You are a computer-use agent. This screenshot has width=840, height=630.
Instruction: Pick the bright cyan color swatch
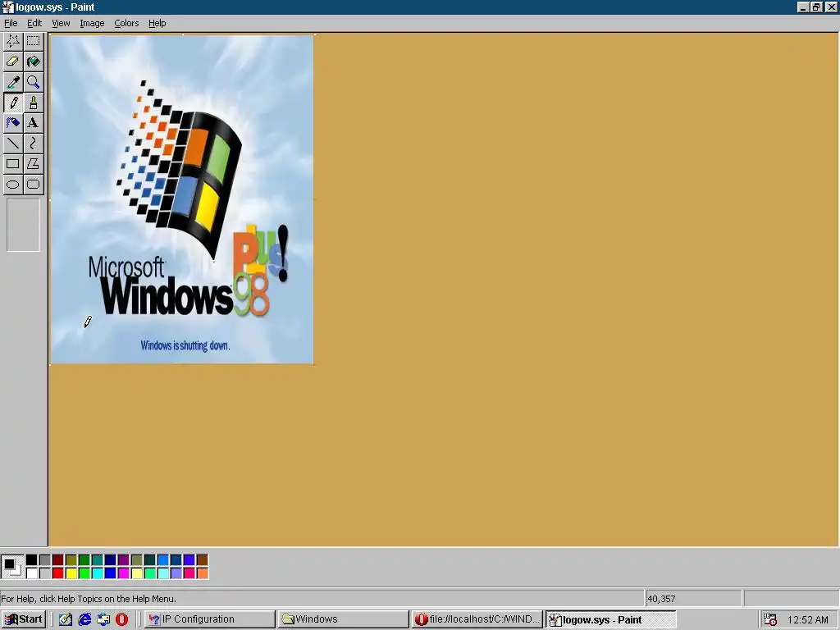[x=98, y=573]
